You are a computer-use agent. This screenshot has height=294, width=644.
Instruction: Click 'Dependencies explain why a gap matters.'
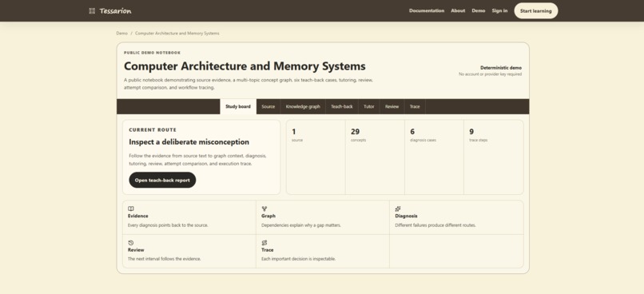[x=301, y=225]
